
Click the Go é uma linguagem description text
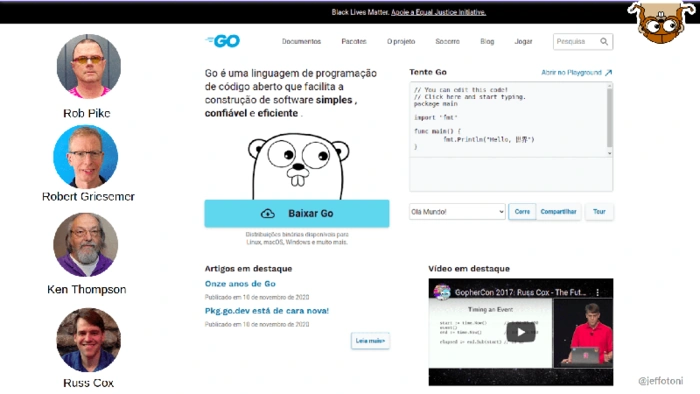tap(291, 93)
